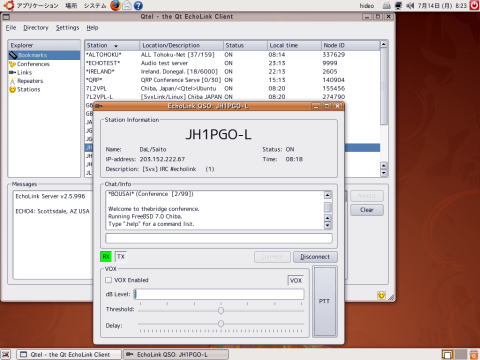Click the Qtel window menu icon in titlebar
The image size is (480, 360).
6,16
